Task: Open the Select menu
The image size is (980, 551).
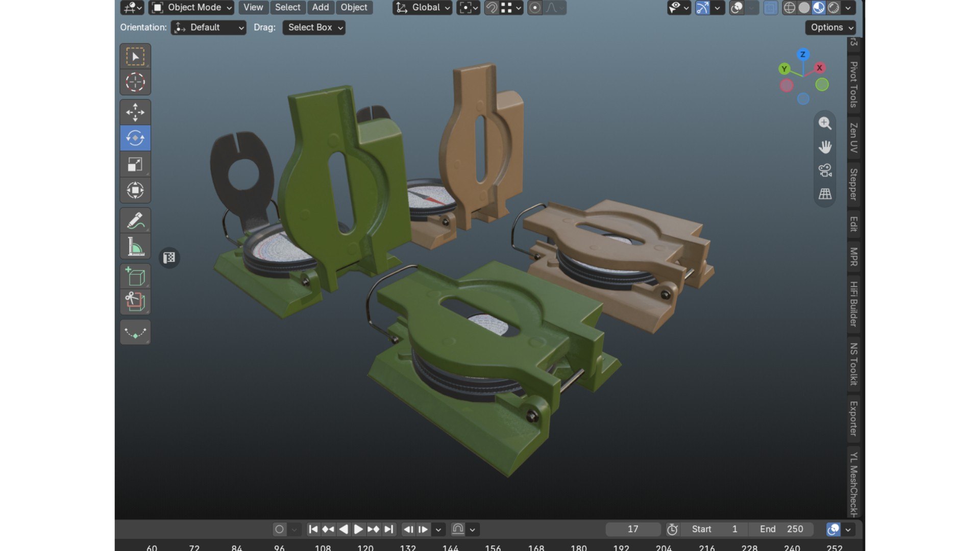Action: (x=288, y=8)
